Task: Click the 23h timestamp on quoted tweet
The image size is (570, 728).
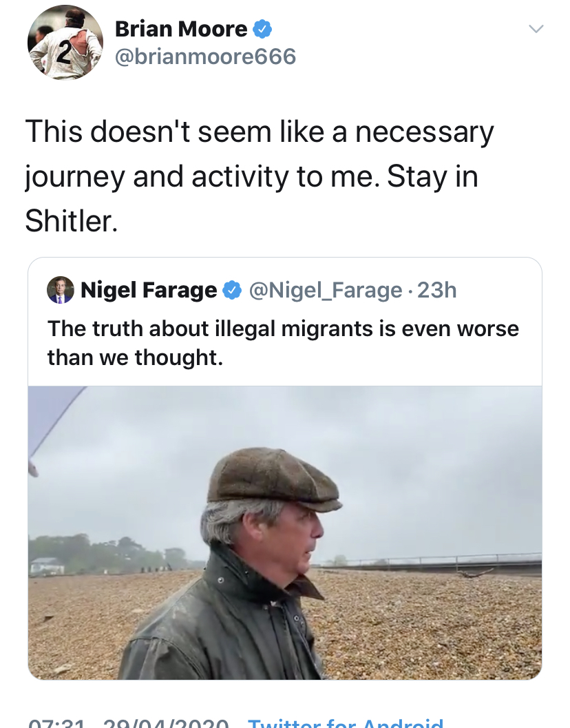Action: pyautogui.click(x=437, y=291)
